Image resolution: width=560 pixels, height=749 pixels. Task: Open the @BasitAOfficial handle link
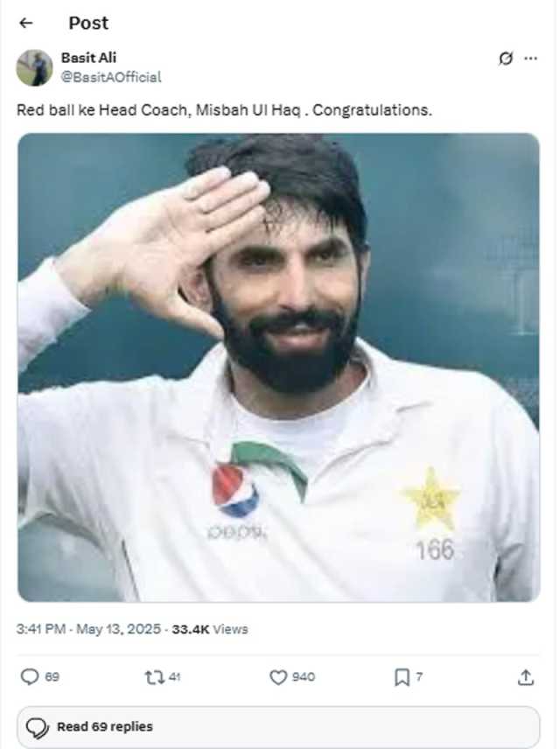pyautogui.click(x=111, y=77)
